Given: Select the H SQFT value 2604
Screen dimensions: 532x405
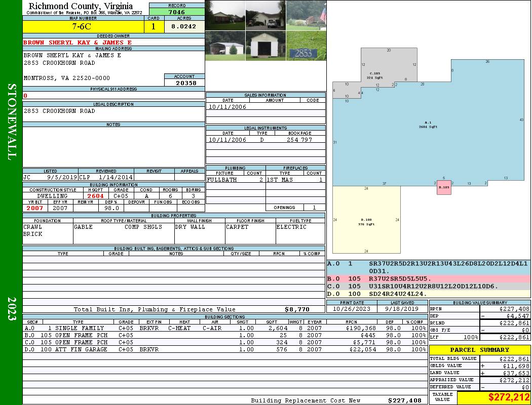Looking at the screenshot, I should tap(95, 196).
